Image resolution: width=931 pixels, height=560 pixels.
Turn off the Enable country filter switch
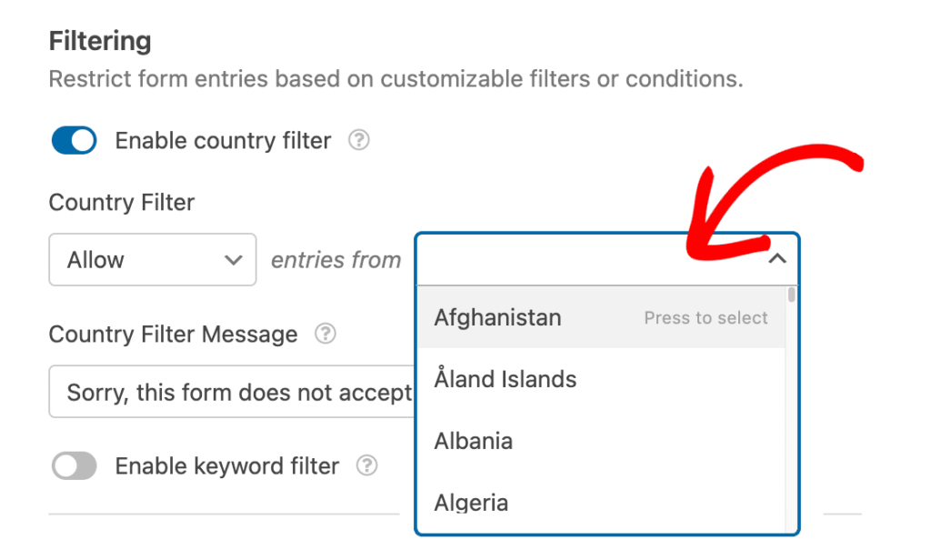(75, 141)
